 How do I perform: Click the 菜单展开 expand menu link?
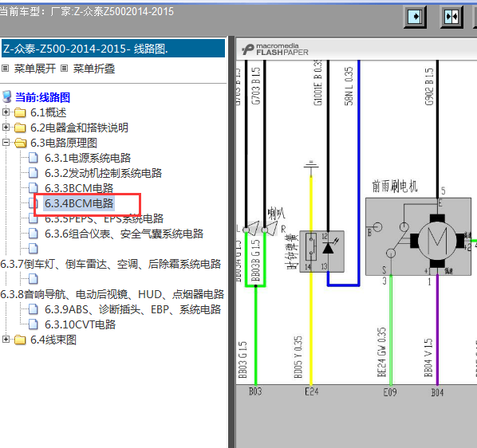(x=34, y=69)
